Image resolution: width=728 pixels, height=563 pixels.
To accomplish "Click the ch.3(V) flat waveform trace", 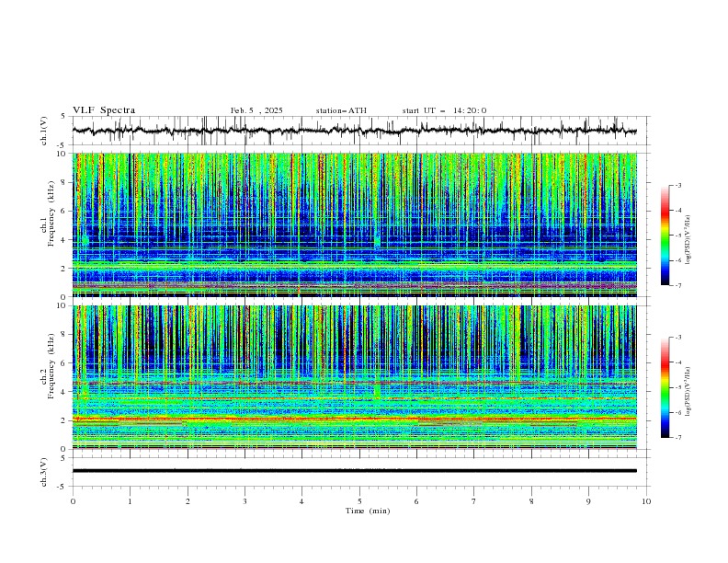I will [x=355, y=471].
